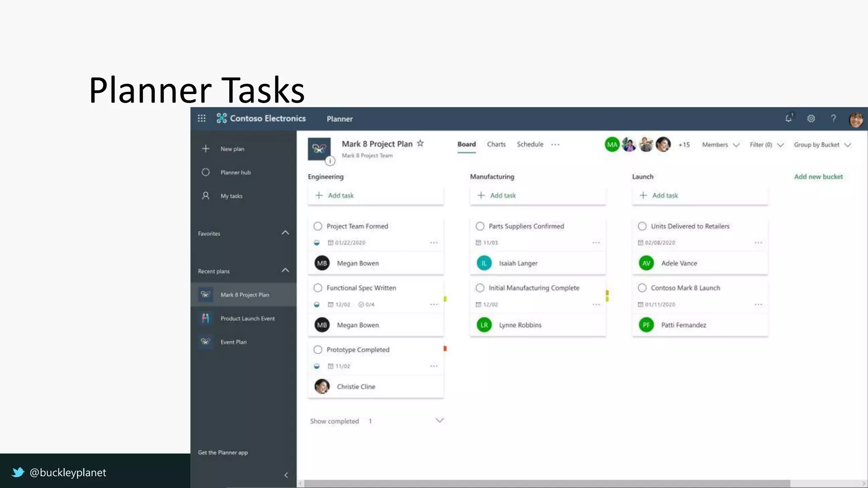This screenshot has height=488, width=868.
Task: Click the Mark 8 Project Team subtitle
Action: coord(367,155)
